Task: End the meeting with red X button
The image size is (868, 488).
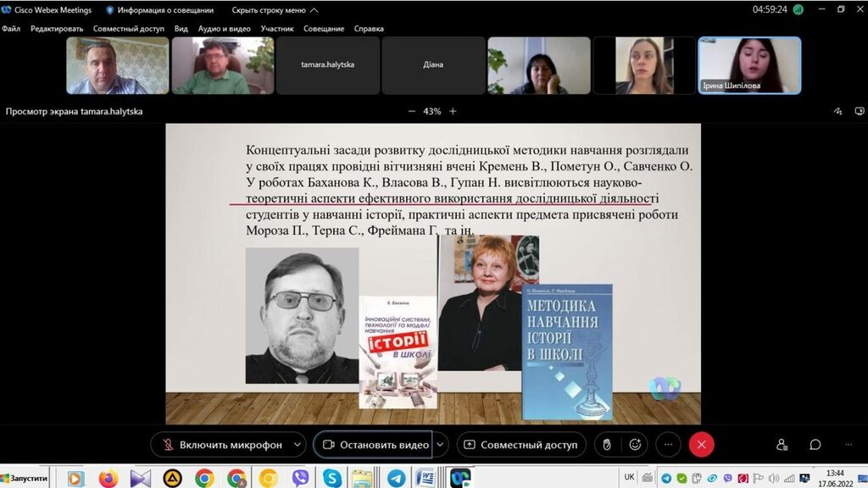Action: click(x=701, y=445)
